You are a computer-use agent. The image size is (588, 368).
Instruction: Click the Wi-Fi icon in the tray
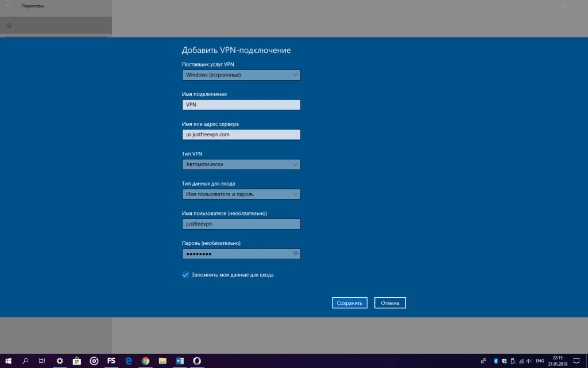pyautogui.click(x=521, y=361)
